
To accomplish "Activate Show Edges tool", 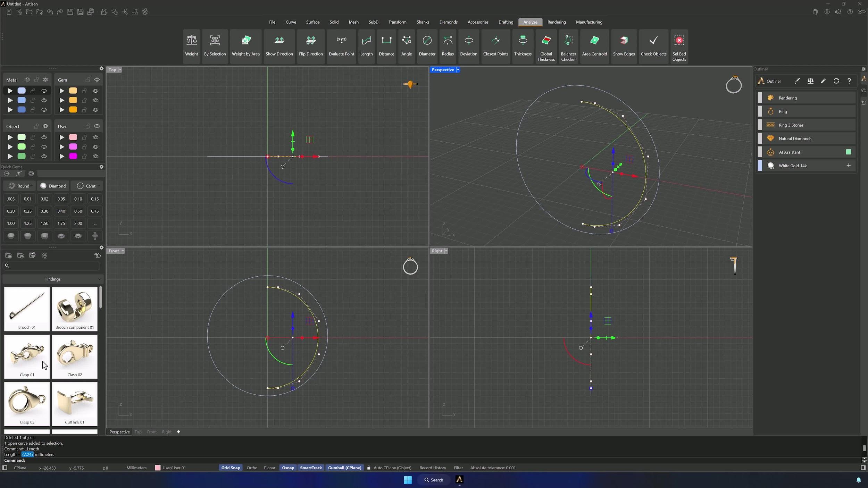I will point(624,46).
